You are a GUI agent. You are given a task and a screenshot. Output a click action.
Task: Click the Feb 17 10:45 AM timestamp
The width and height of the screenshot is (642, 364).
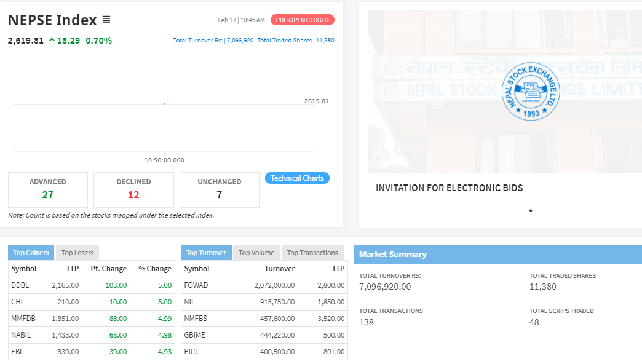pos(241,20)
